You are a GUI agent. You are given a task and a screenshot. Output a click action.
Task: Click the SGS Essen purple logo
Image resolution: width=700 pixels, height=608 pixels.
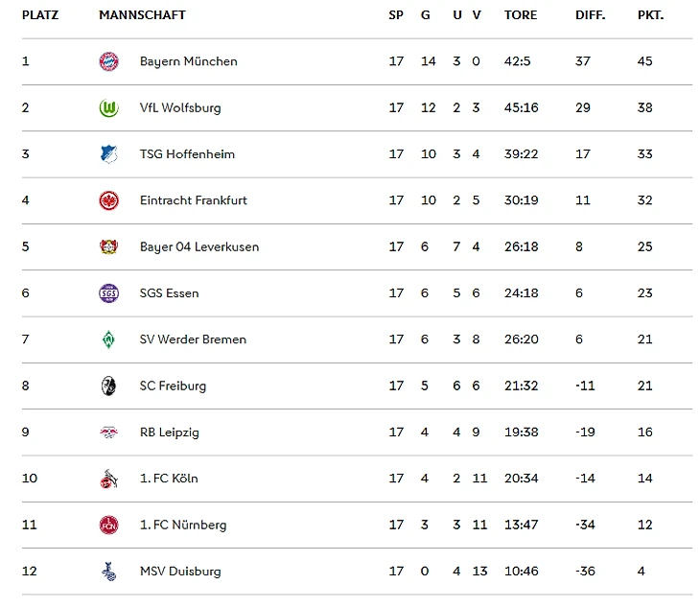(108, 293)
